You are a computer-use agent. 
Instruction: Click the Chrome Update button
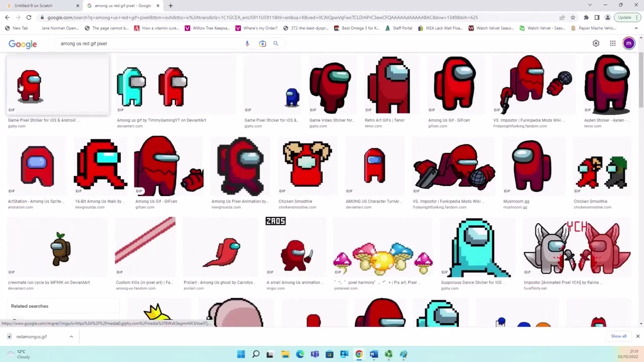point(624,18)
